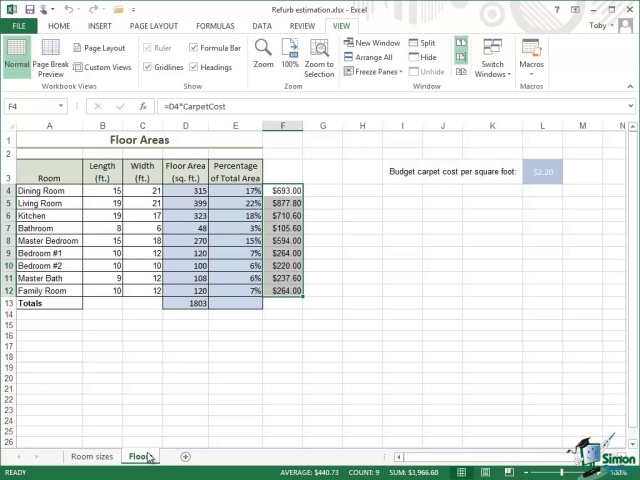640x480 pixels.
Task: Set zoom to 100% icon
Action: (290, 49)
